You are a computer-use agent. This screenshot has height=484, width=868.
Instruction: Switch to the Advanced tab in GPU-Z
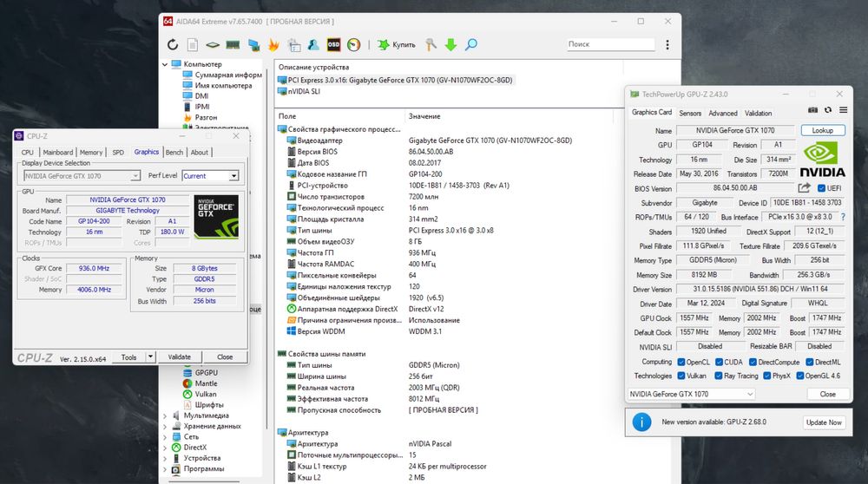click(723, 114)
